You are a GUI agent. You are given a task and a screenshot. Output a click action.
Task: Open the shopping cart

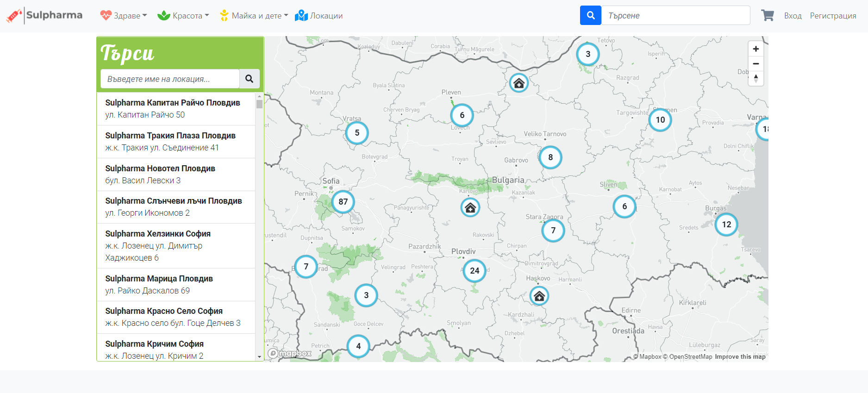click(x=768, y=16)
